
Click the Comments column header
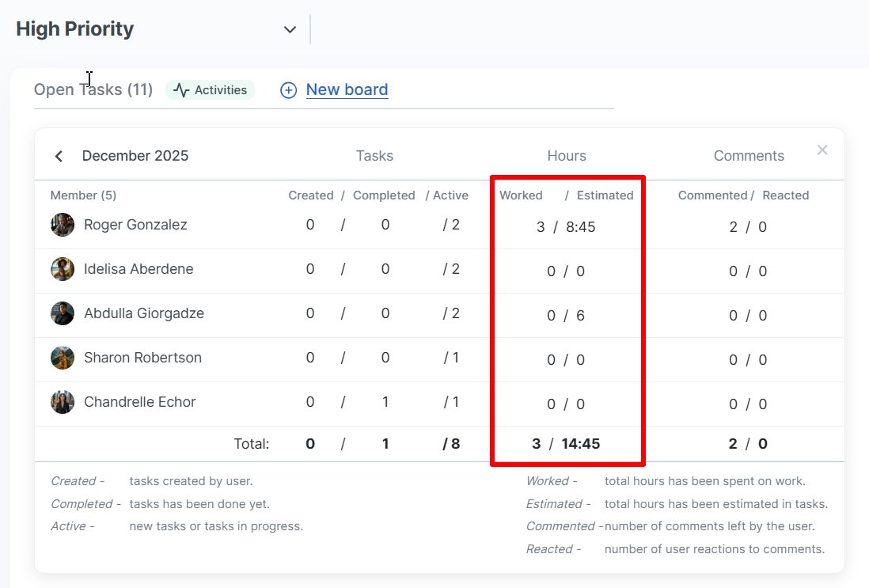(x=749, y=156)
